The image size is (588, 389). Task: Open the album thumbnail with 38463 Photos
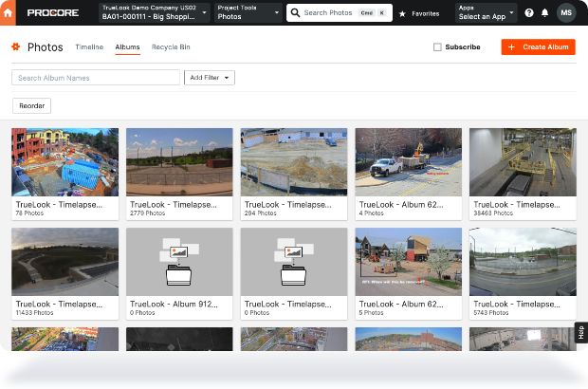click(x=523, y=162)
